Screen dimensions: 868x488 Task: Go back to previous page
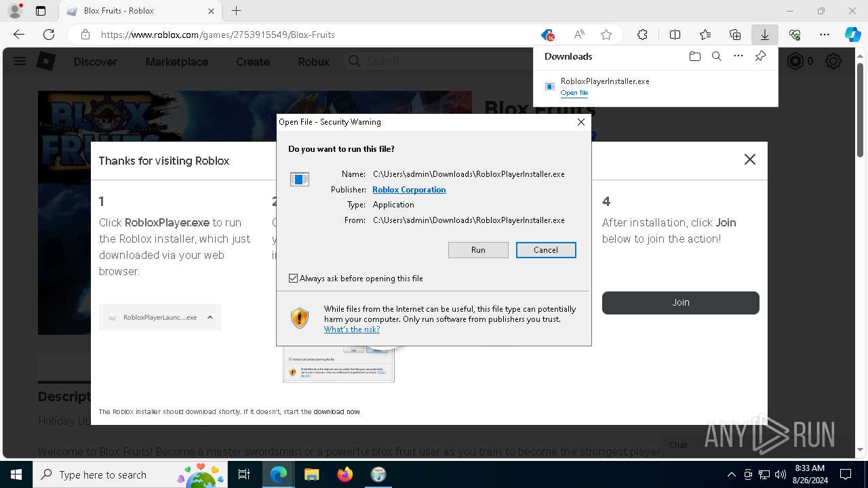click(x=19, y=35)
